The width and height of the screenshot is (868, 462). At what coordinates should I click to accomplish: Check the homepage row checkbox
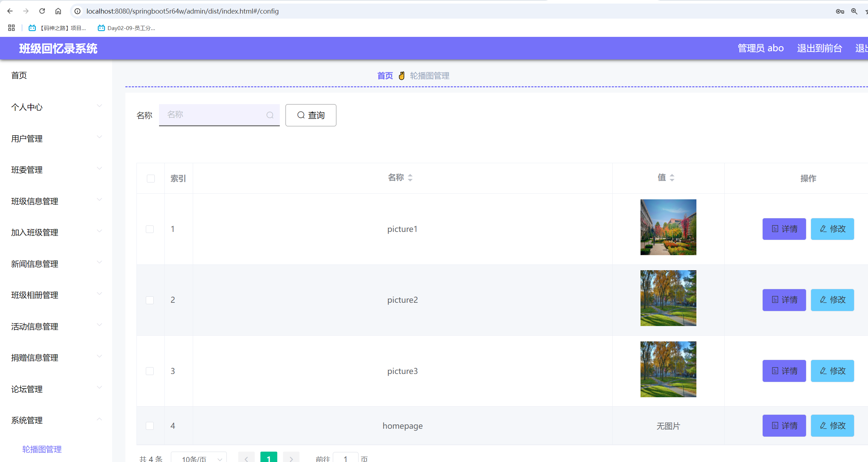[x=150, y=426]
